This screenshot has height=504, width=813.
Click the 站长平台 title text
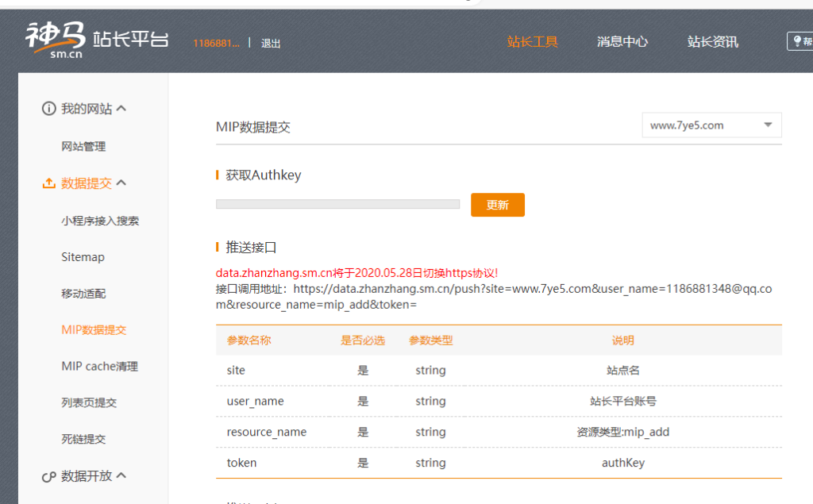click(x=131, y=39)
